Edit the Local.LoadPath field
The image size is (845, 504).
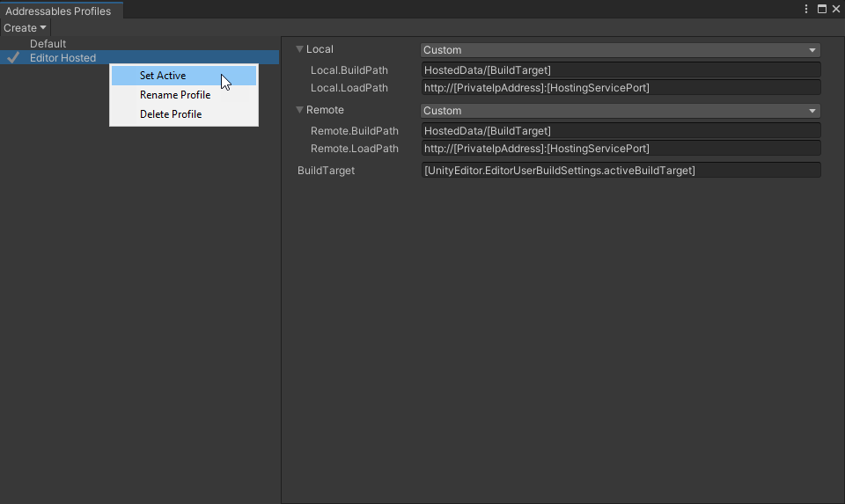click(620, 88)
